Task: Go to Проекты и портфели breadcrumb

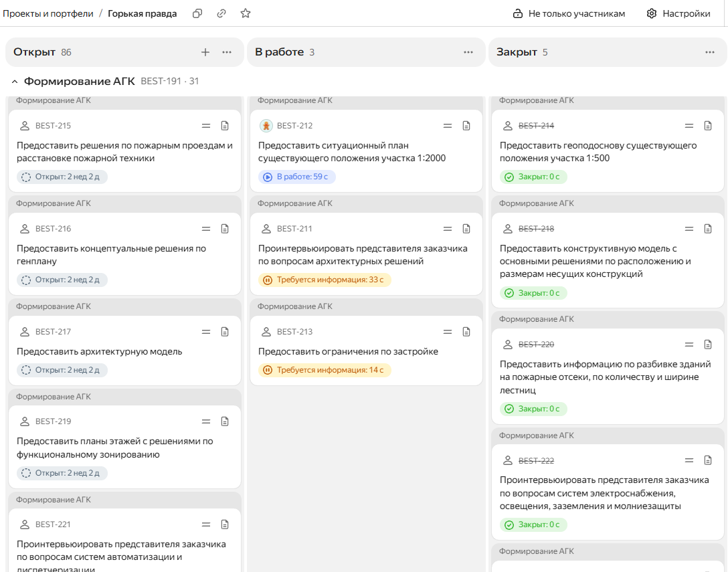Action: pos(48,13)
